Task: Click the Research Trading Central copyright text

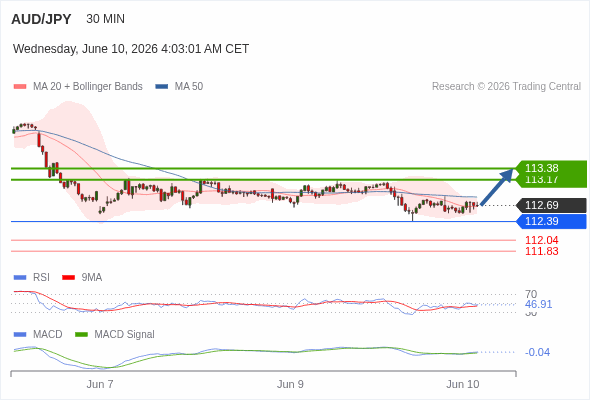Action: pos(506,87)
